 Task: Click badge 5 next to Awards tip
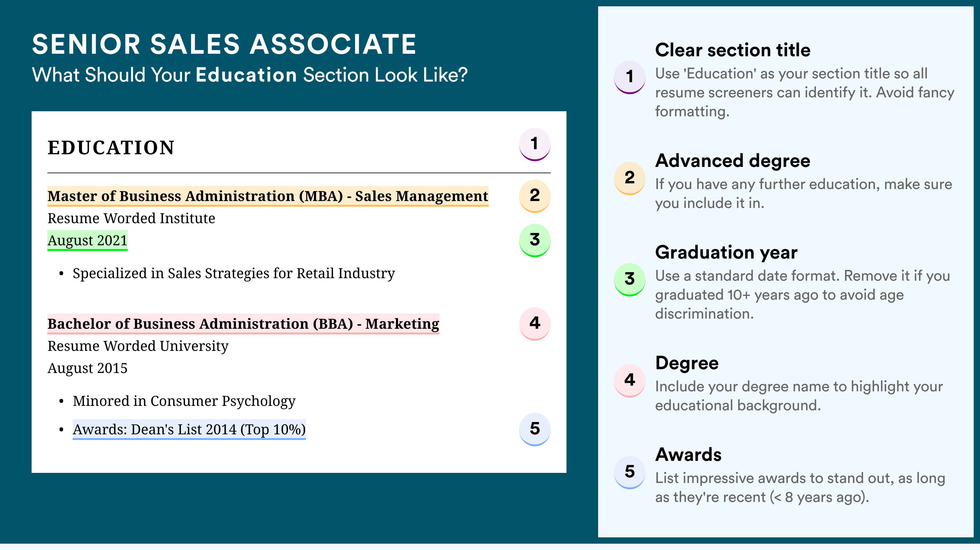click(x=629, y=472)
